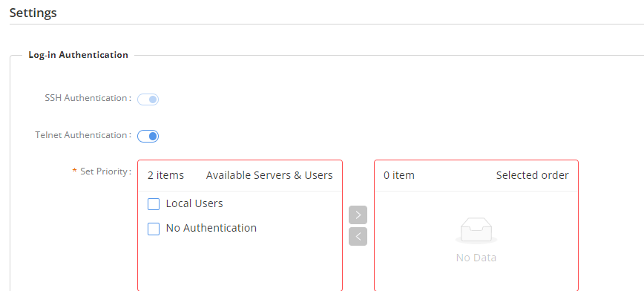Click the 'Local Users' list label

coord(194,203)
